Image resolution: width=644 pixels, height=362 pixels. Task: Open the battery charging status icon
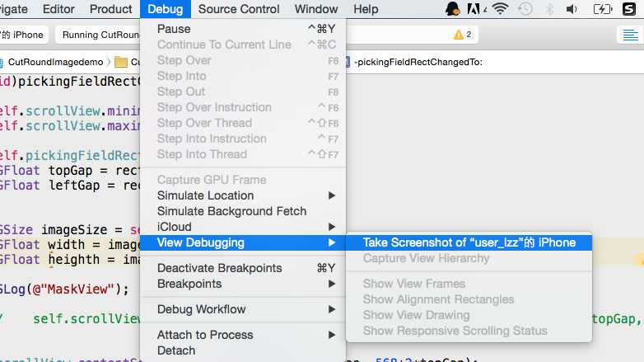click(603, 8)
